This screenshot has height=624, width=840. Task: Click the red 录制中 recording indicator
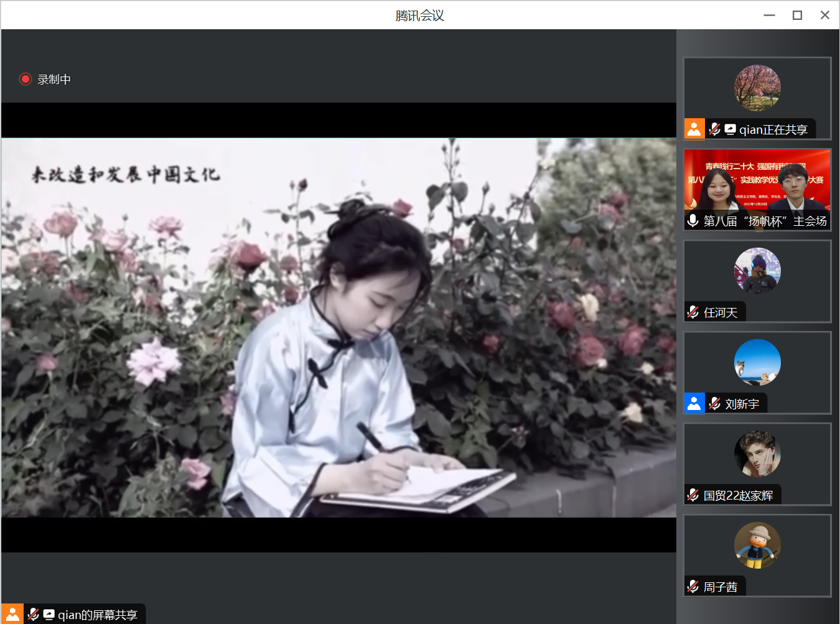pos(26,78)
